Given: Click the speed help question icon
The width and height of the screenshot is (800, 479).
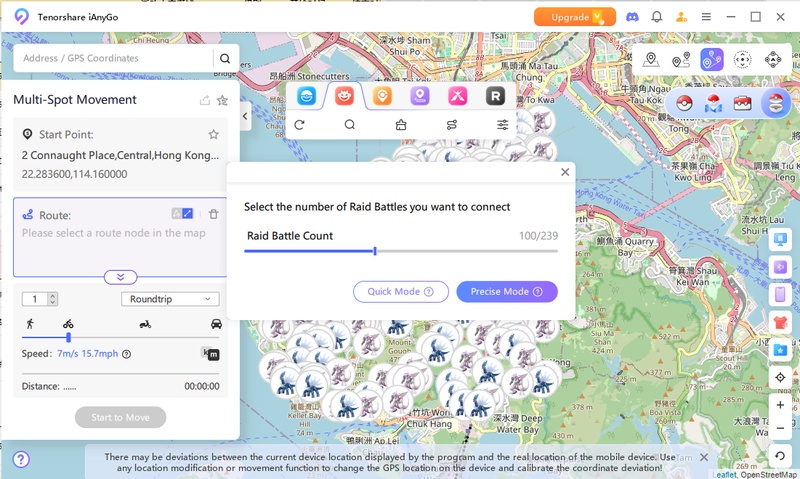Looking at the screenshot, I should (x=127, y=354).
